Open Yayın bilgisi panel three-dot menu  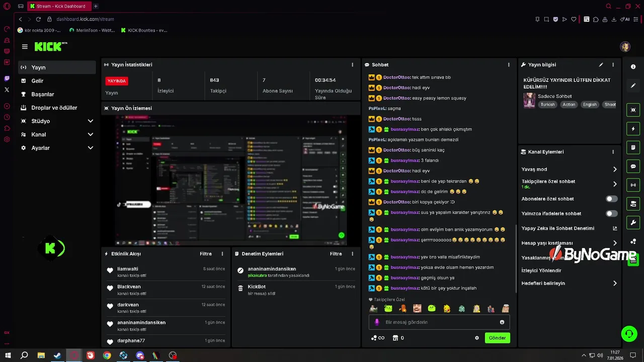click(x=613, y=65)
